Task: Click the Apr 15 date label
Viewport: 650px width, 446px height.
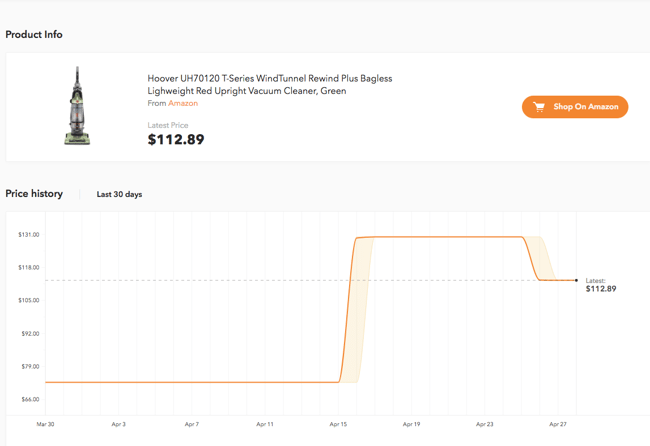Action: point(338,424)
